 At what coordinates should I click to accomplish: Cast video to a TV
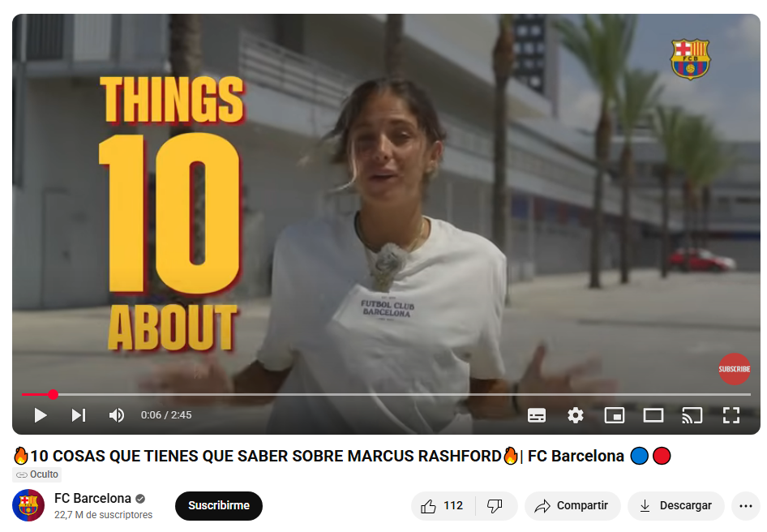click(x=692, y=415)
